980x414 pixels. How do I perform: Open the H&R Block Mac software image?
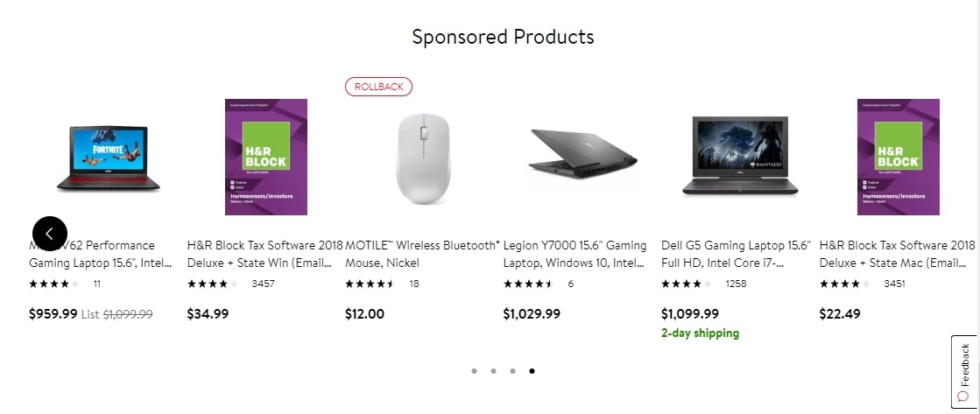click(897, 158)
